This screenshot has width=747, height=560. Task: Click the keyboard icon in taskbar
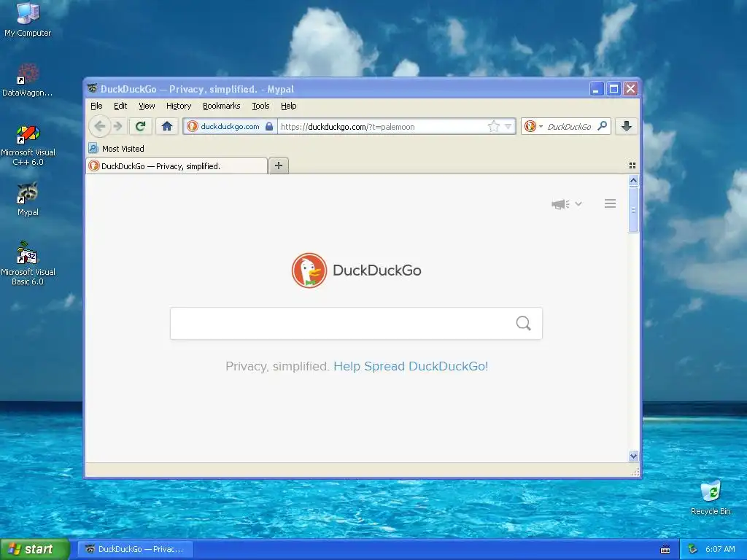(665, 550)
